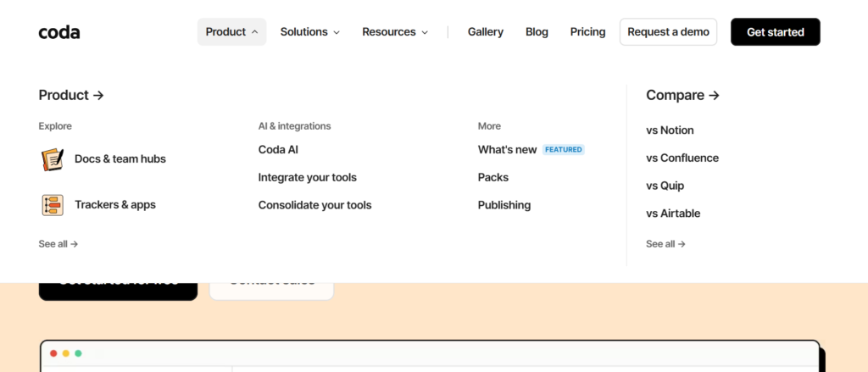Click the red window dot in preview
Screen dimensions: 868x372
(x=53, y=353)
